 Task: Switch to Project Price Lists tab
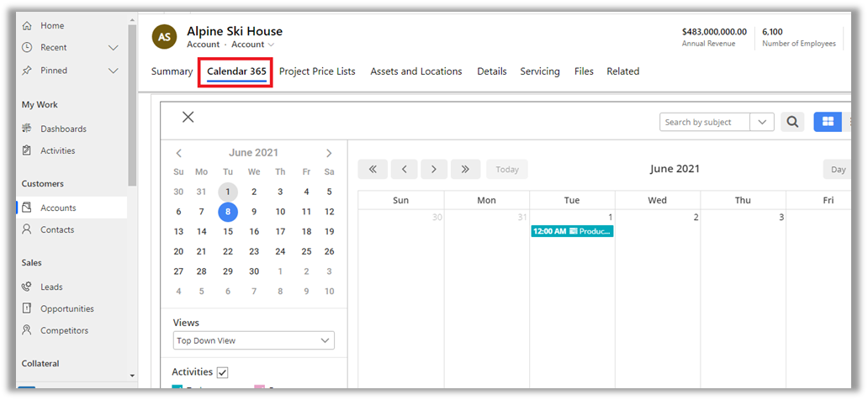317,71
